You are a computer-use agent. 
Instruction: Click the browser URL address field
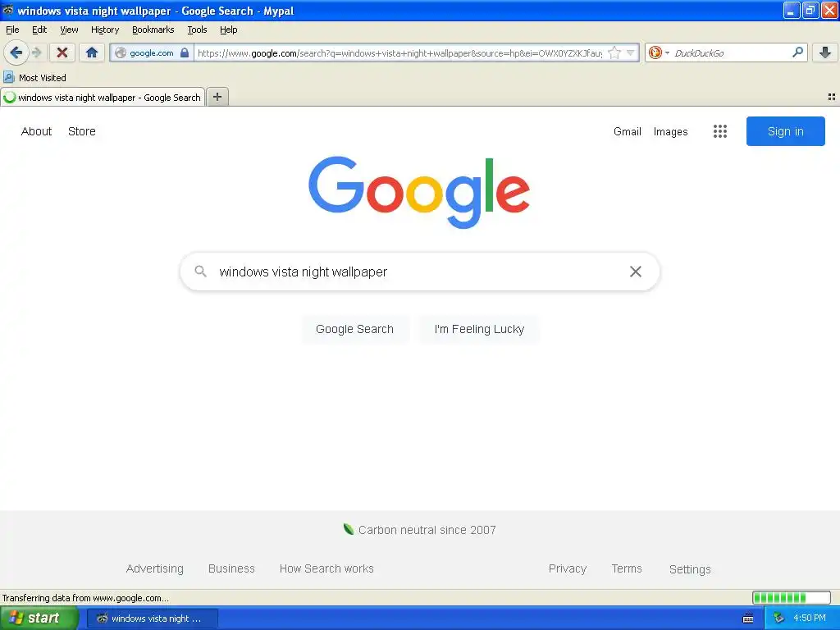tap(399, 53)
